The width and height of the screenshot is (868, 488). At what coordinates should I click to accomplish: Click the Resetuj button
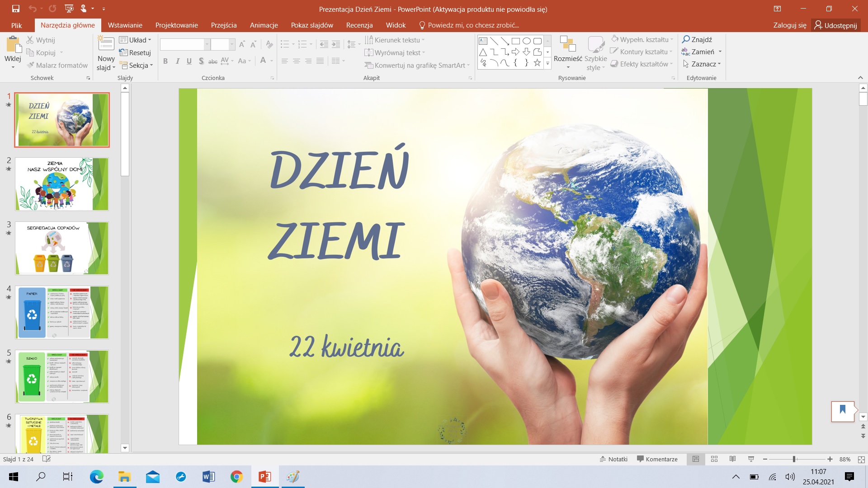(135, 52)
